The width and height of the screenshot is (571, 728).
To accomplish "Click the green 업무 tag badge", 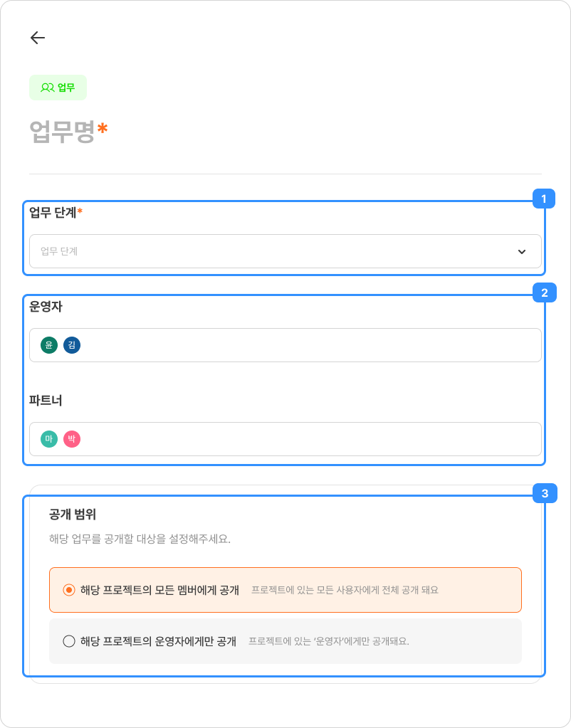I will tap(58, 88).
